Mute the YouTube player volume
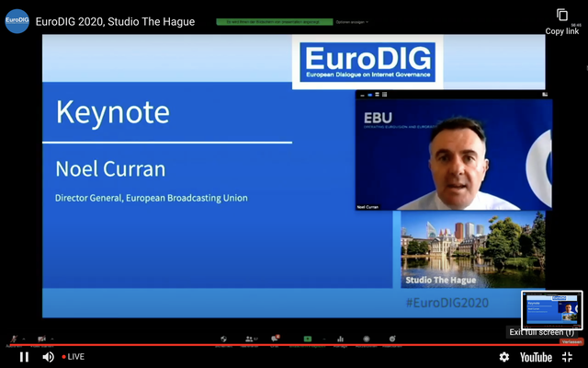This screenshot has width=588, height=368. click(48, 357)
